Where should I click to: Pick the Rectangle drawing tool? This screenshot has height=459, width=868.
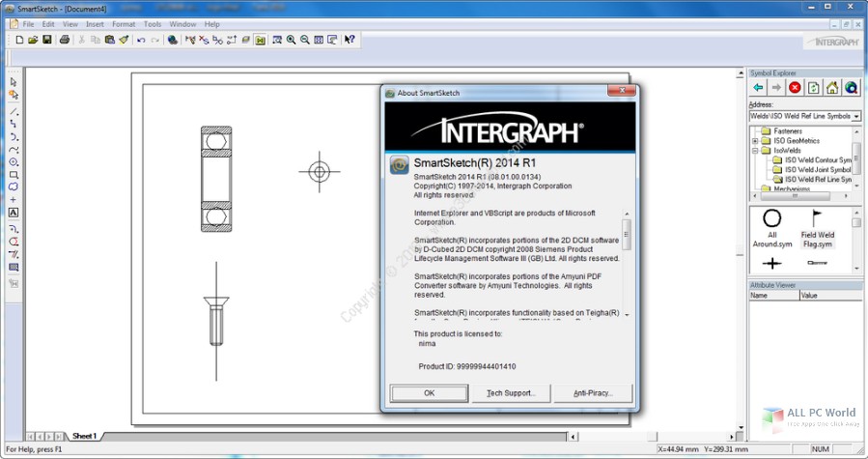point(14,175)
